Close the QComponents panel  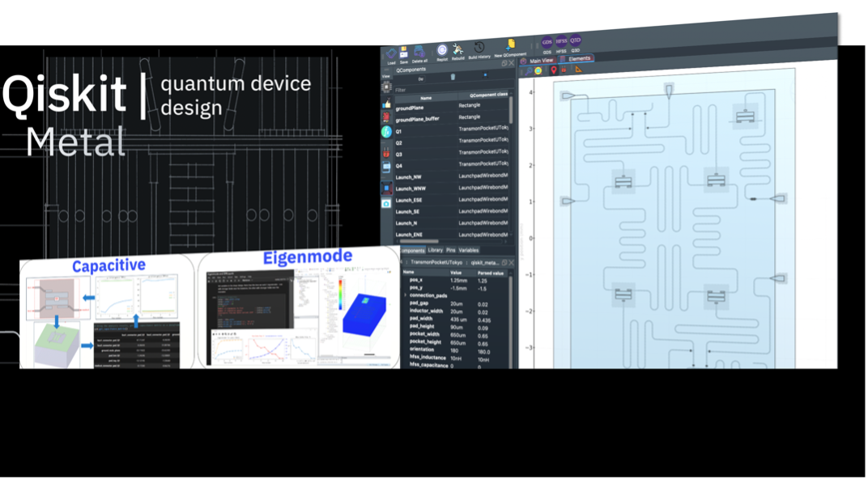(512, 63)
